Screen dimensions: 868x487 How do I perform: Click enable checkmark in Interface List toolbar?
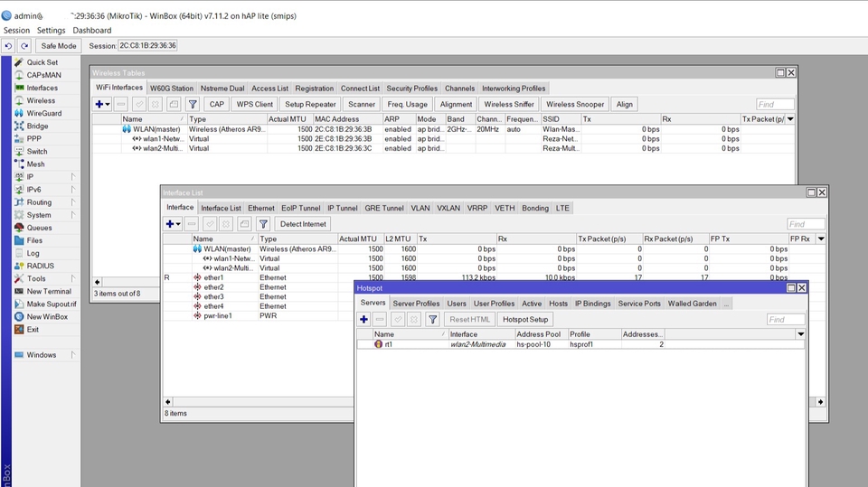coord(210,224)
